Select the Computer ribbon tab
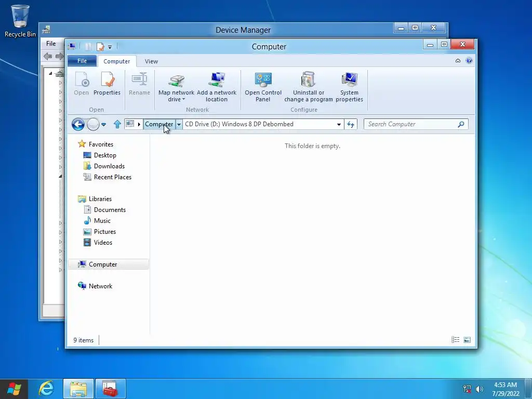 pos(117,61)
